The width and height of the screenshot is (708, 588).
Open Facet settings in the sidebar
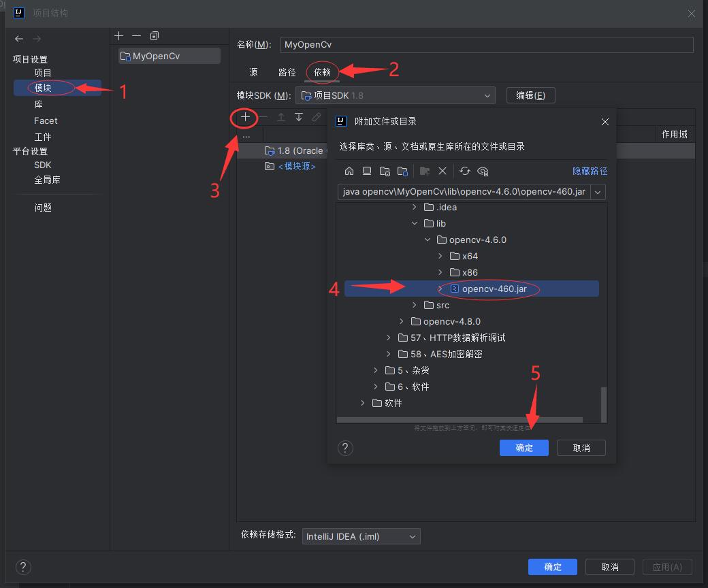[x=46, y=120]
